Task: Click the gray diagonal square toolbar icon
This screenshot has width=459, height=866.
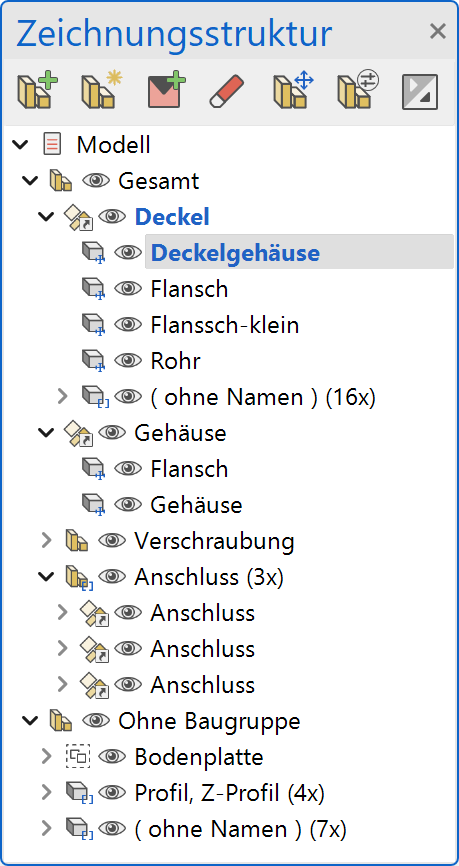Action: 420,92
